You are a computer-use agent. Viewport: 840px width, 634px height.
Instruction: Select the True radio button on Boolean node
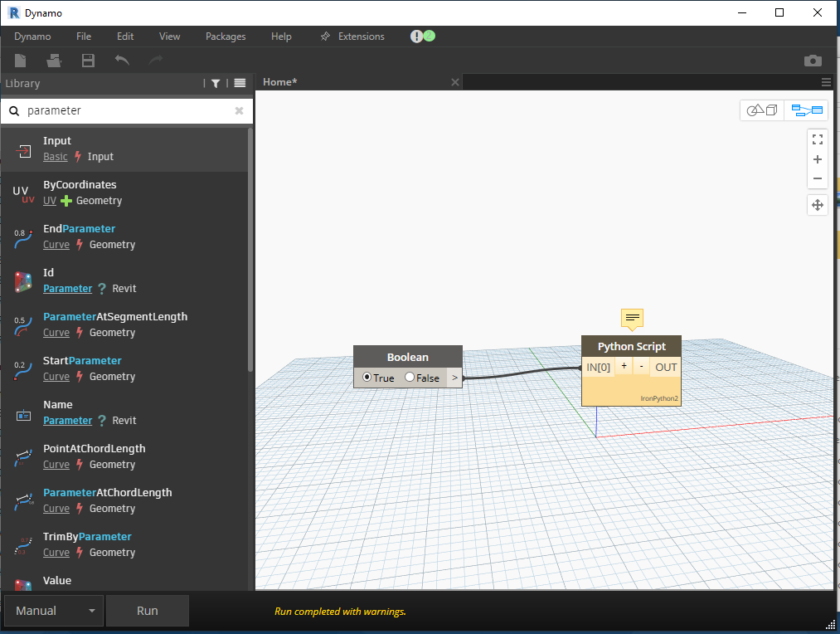click(x=366, y=378)
